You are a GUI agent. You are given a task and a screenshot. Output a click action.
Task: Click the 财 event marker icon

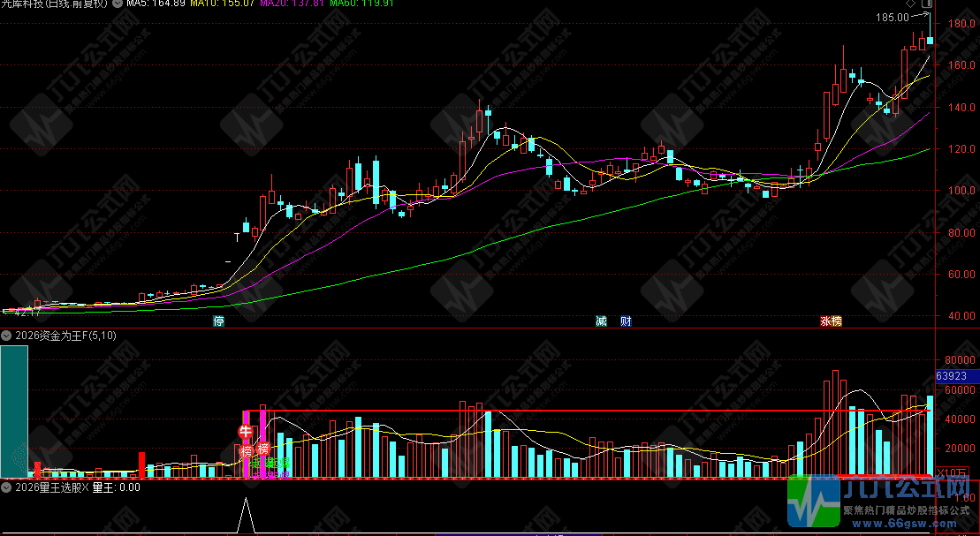[x=626, y=321]
